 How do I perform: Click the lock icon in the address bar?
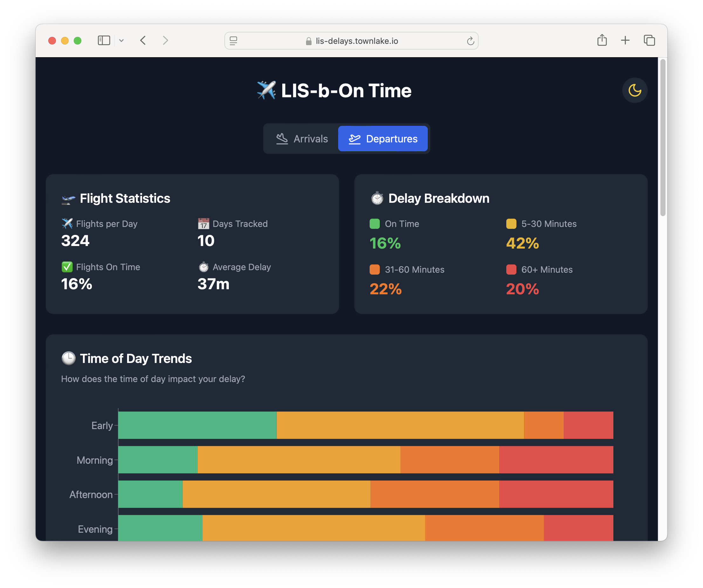[309, 41]
